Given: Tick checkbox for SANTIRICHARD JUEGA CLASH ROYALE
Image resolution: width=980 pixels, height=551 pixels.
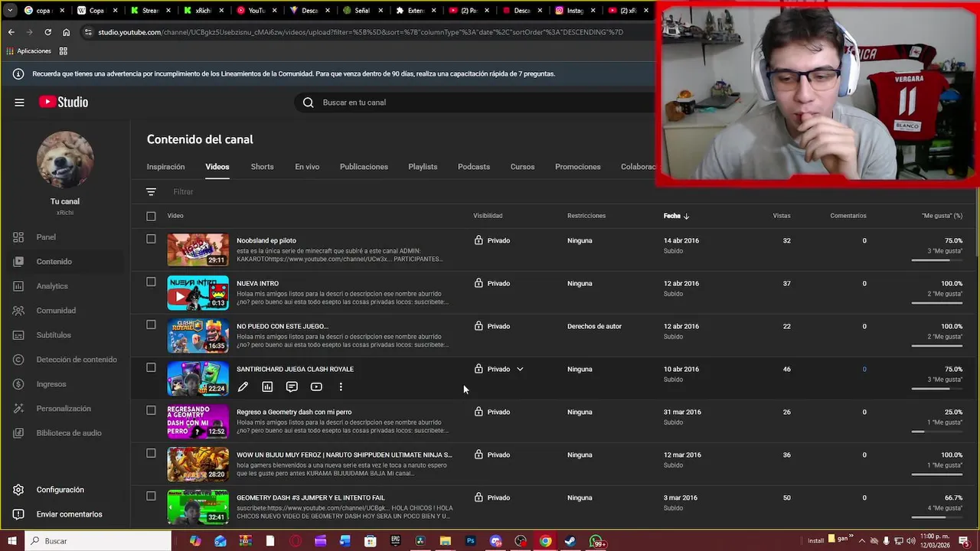Looking at the screenshot, I should 151,367.
